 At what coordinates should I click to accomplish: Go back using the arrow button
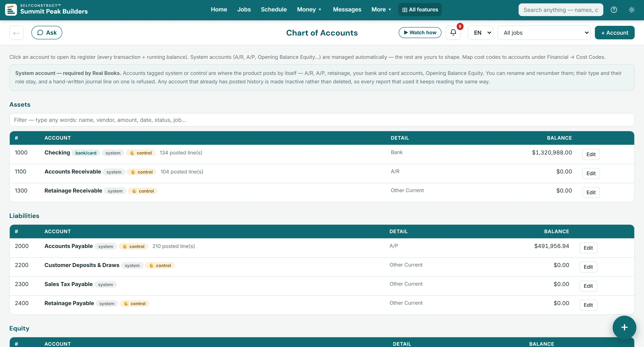coord(17,32)
